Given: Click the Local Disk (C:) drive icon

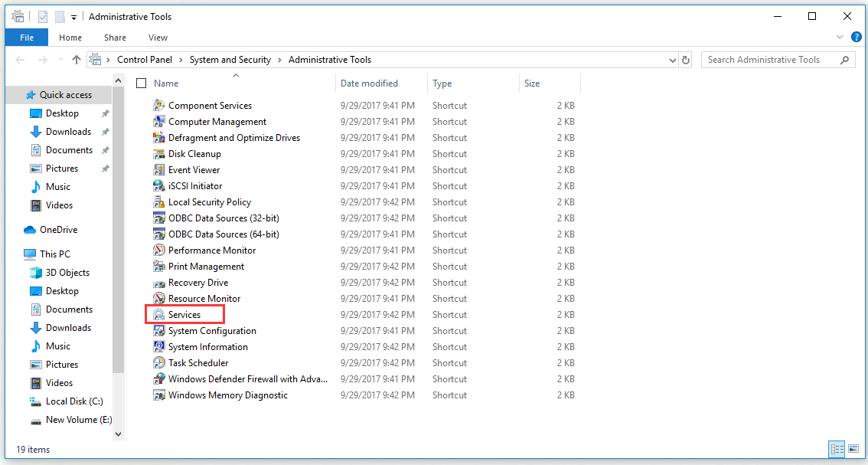Looking at the screenshot, I should [x=36, y=401].
